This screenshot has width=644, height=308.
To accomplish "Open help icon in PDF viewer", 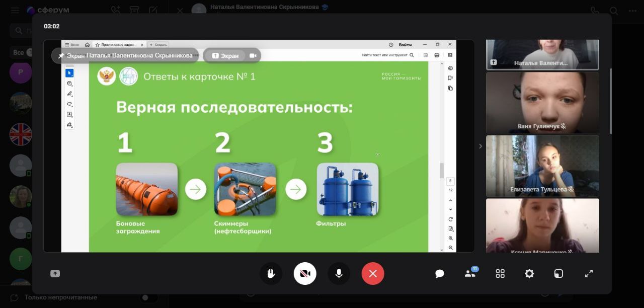I will click(391, 45).
